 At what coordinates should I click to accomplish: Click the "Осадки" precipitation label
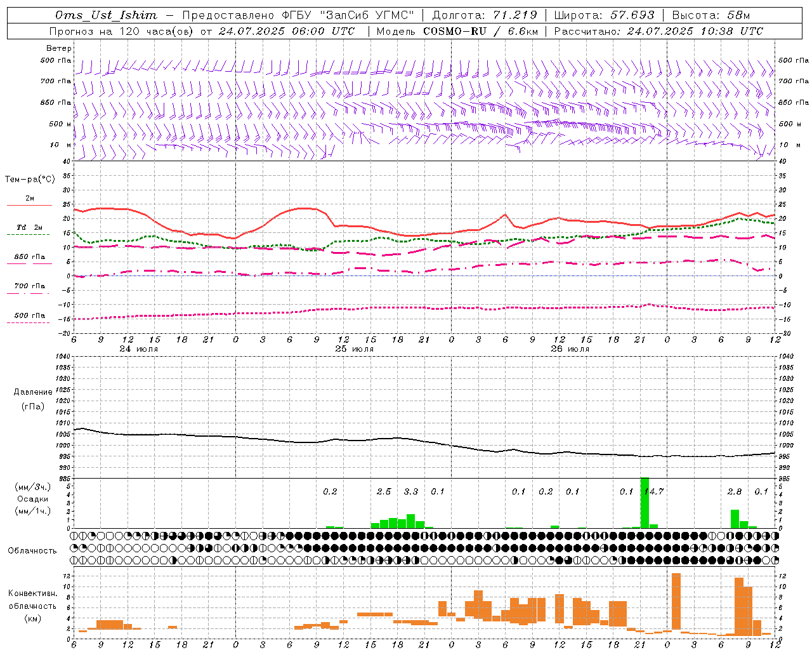[x=33, y=499]
